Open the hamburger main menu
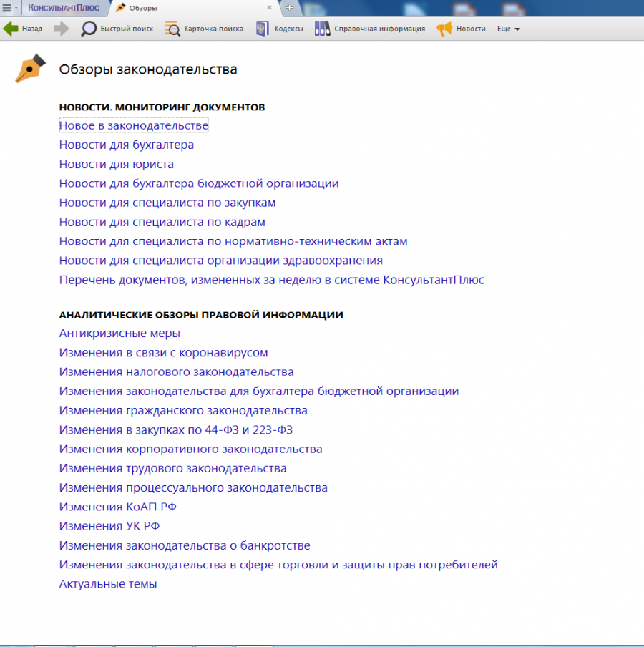Image resolution: width=644 pixels, height=647 pixels. tap(7, 8)
